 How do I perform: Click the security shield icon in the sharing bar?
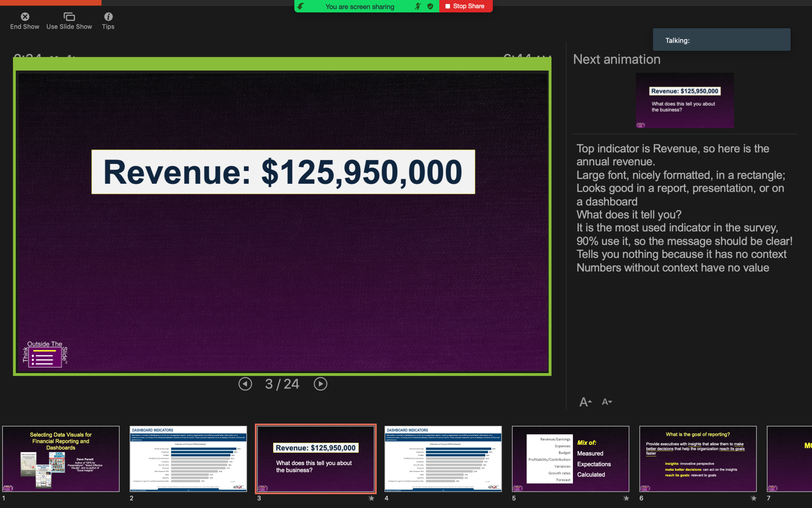[430, 6]
